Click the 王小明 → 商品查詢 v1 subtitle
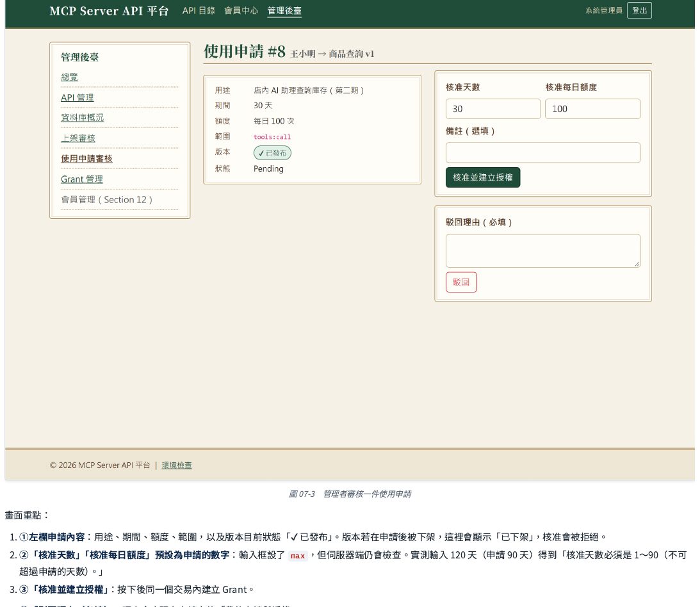 (332, 54)
